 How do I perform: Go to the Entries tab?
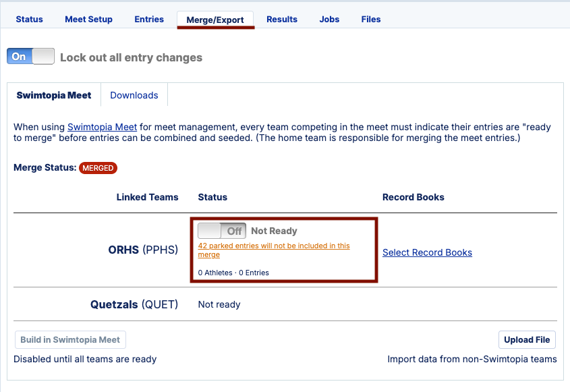click(149, 20)
